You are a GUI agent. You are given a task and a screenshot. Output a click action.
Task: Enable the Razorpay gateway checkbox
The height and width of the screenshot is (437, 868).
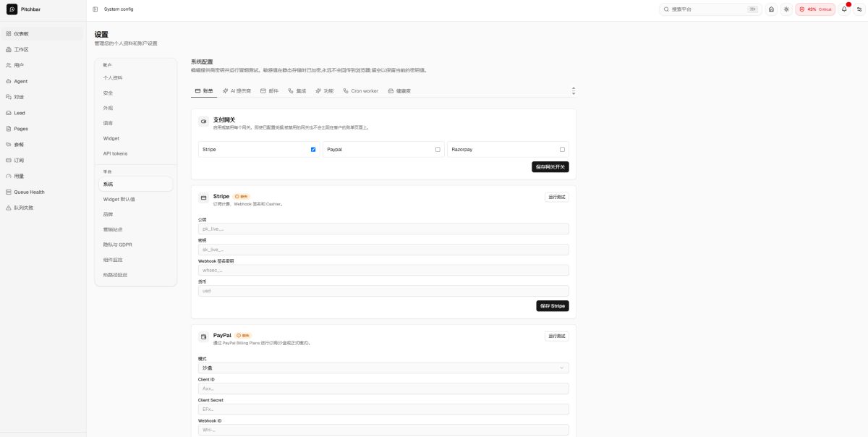(x=562, y=149)
